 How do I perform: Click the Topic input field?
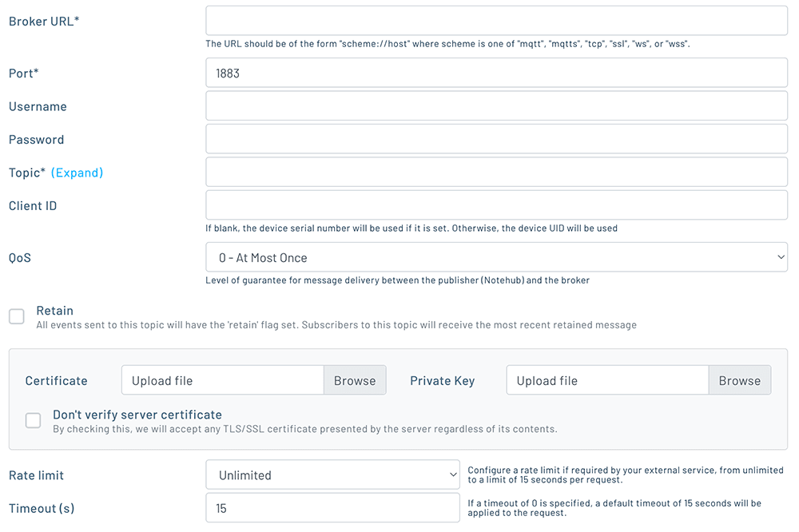pyautogui.click(x=496, y=173)
